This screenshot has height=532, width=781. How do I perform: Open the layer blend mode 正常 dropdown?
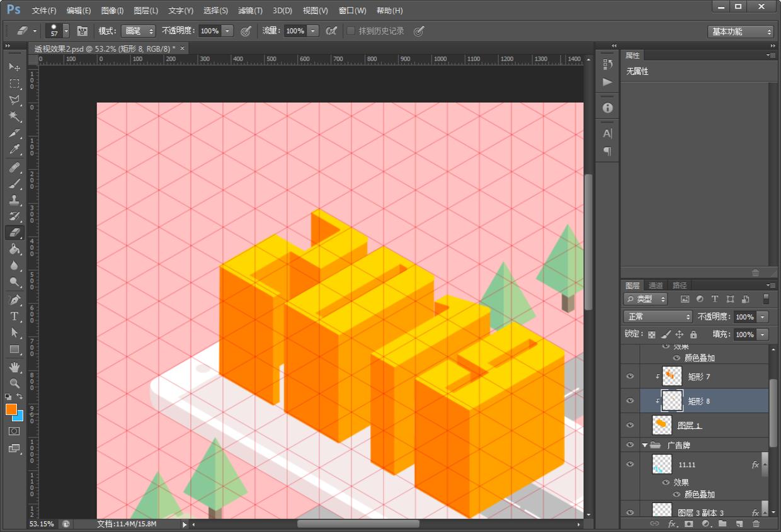[x=657, y=317]
